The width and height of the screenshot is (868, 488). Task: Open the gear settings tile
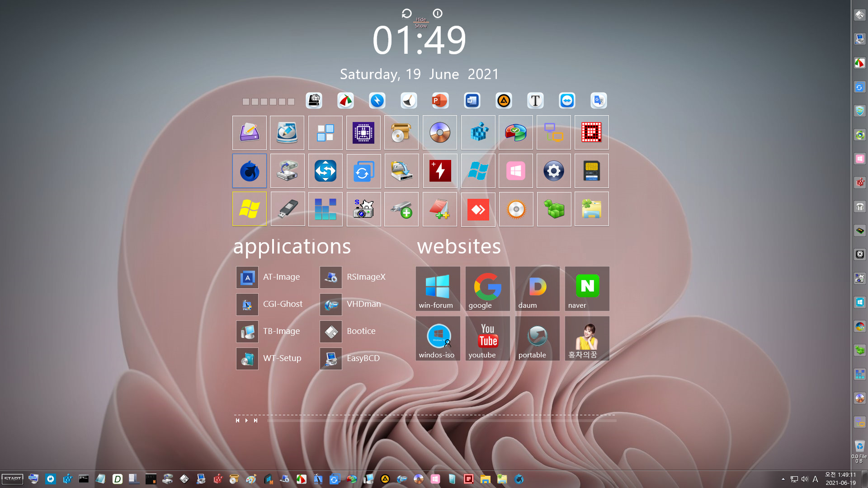(554, 171)
